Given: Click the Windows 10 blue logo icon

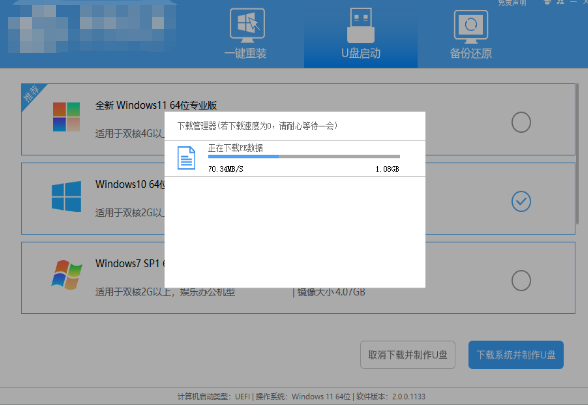Looking at the screenshot, I should 66,196.
